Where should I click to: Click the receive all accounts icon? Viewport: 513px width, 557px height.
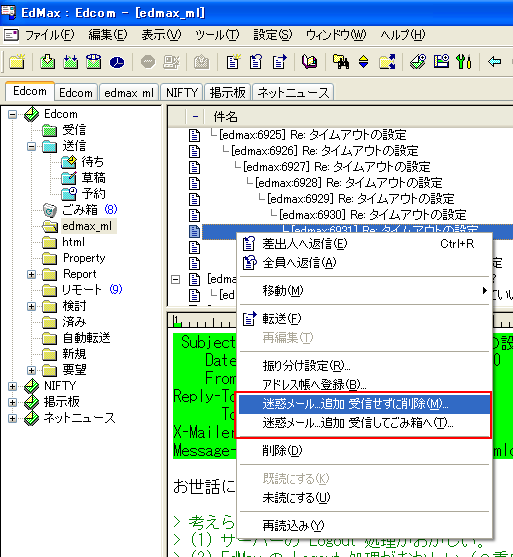pyautogui.click(x=71, y=62)
